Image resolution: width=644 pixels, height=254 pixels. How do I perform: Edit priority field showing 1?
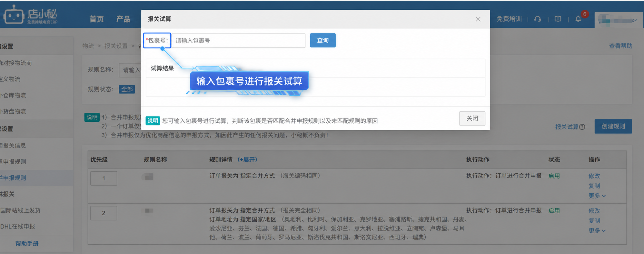pyautogui.click(x=104, y=178)
